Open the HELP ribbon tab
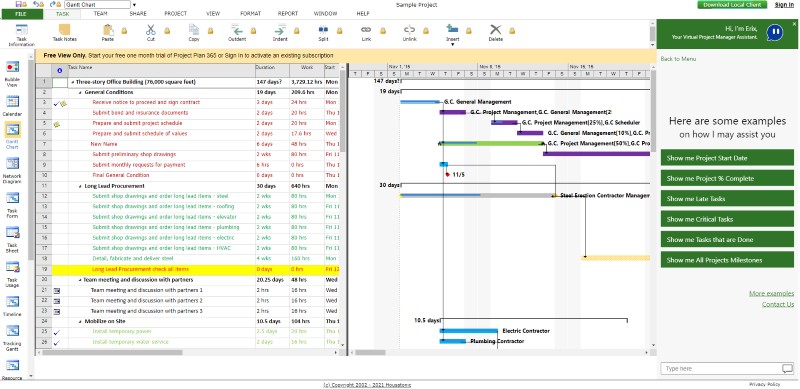This screenshot has width=800, height=389. click(x=363, y=14)
